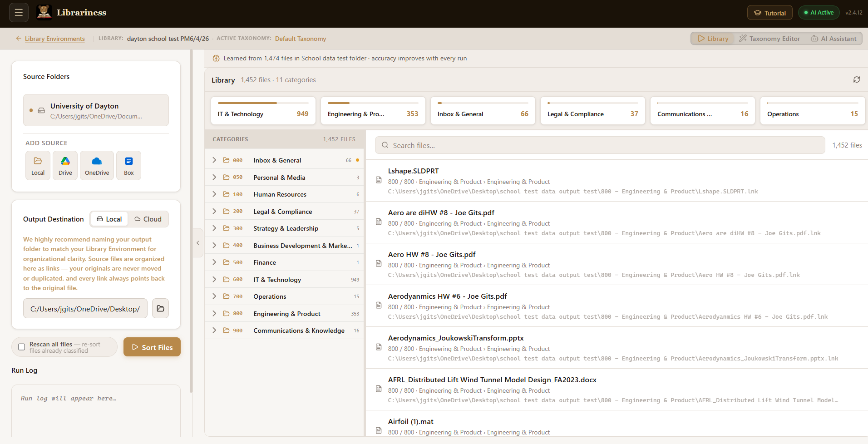Click University of Dayton drive icon
The image size is (868, 444).
point(41,110)
